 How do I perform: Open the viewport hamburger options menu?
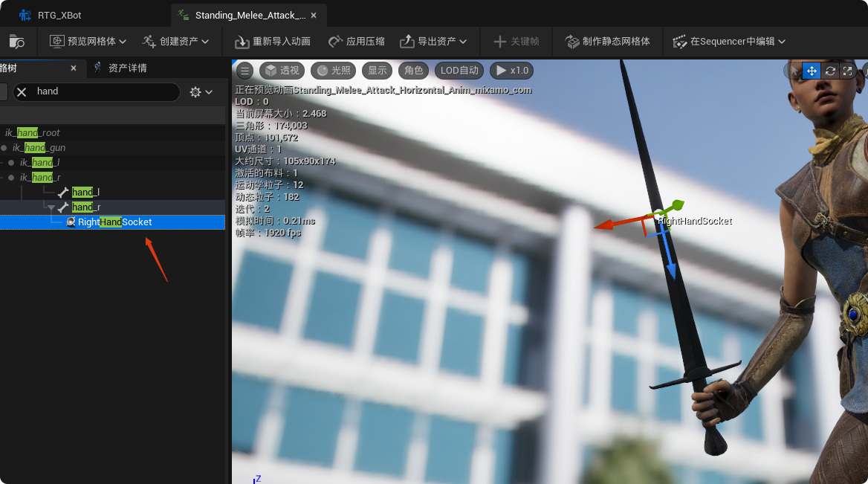click(244, 71)
